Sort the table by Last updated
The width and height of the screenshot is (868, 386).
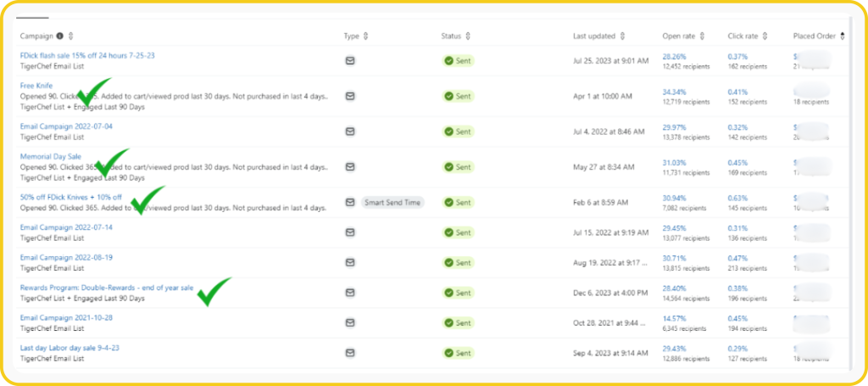pos(622,36)
